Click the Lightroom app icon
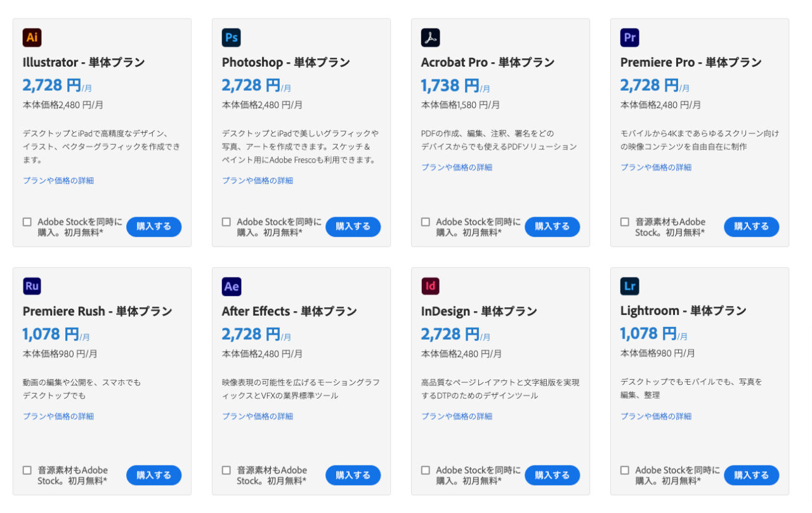Image resolution: width=812 pixels, height=513 pixels. tap(629, 286)
